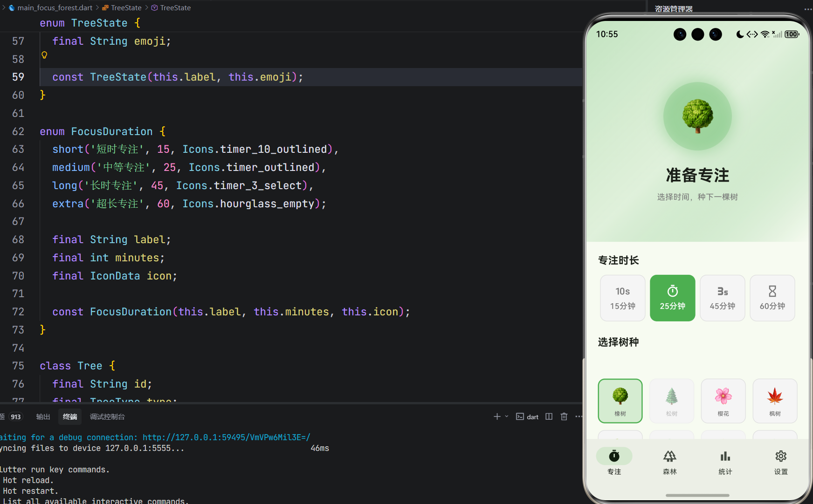The height and width of the screenshot is (504, 813).
Task: Place cursor on code line 59
Action: (x=311, y=77)
